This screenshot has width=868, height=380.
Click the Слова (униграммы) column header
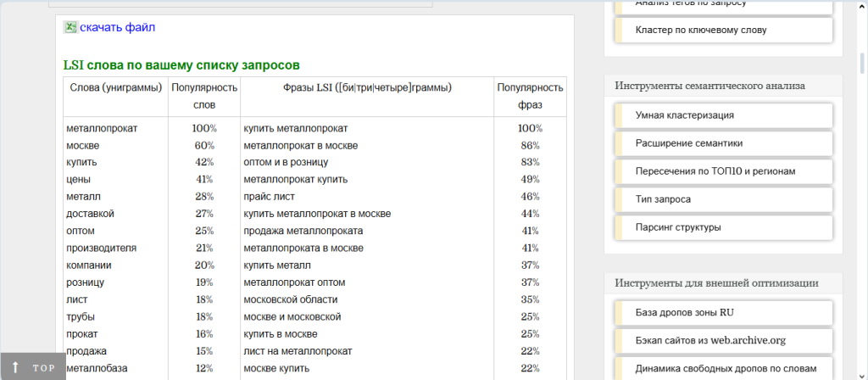(x=116, y=87)
